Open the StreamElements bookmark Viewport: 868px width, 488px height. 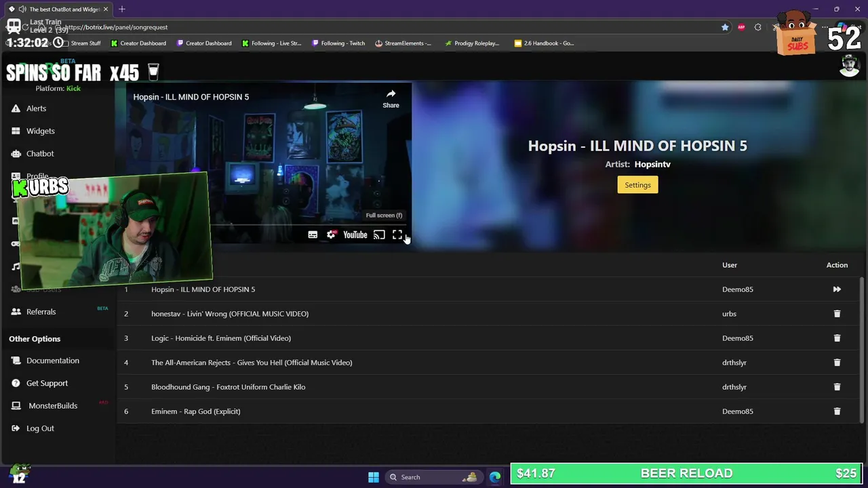coord(403,43)
